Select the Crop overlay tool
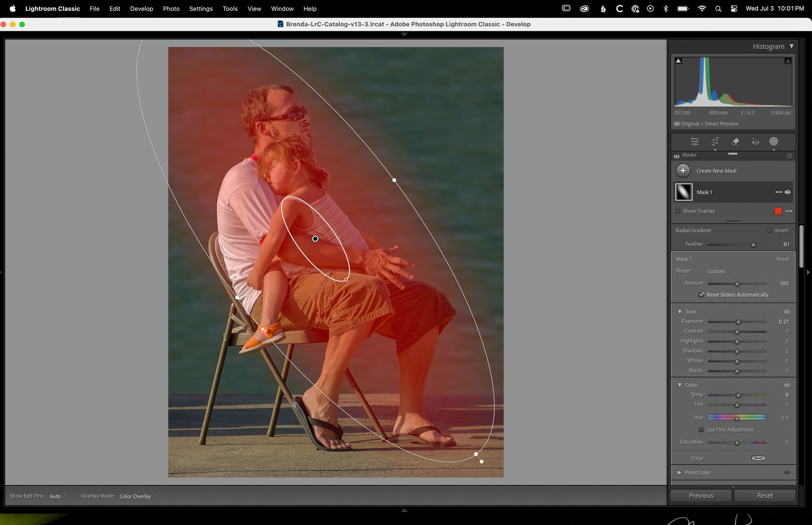The image size is (812, 525). (715, 142)
